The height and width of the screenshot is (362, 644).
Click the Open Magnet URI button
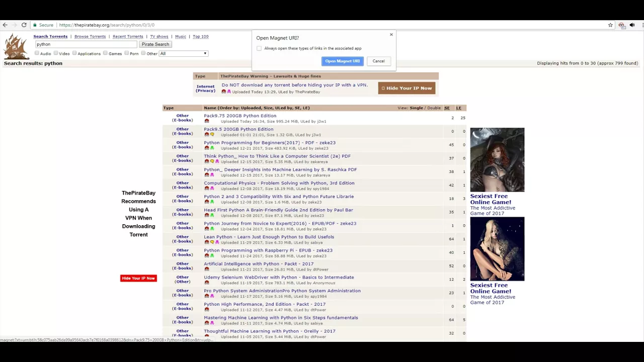click(x=342, y=61)
